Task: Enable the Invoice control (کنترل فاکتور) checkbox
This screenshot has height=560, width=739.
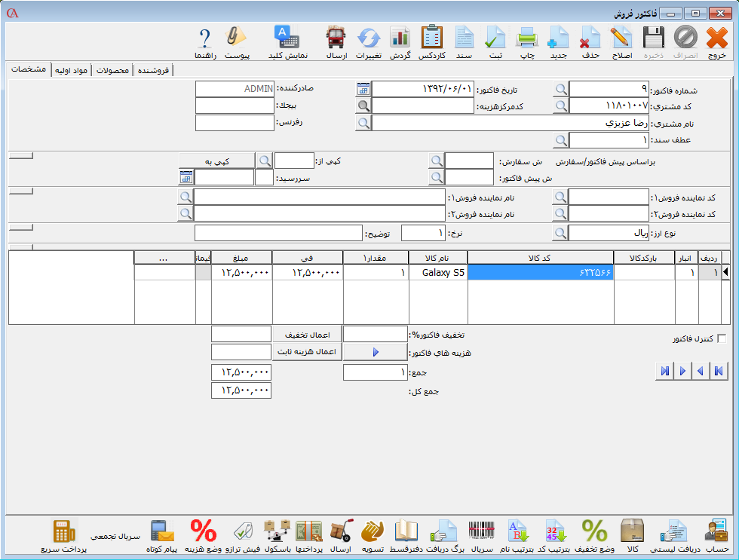Action: click(x=722, y=339)
